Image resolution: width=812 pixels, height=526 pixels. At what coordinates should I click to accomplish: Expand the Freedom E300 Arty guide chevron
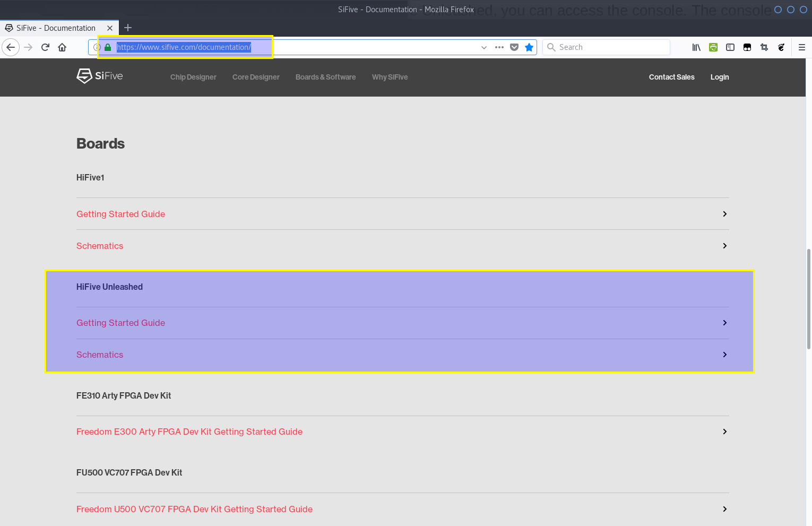coord(725,432)
